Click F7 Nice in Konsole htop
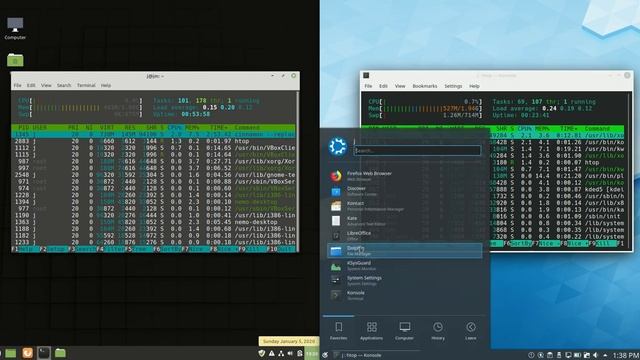The height and width of the screenshot is (360, 640). (x=545, y=243)
